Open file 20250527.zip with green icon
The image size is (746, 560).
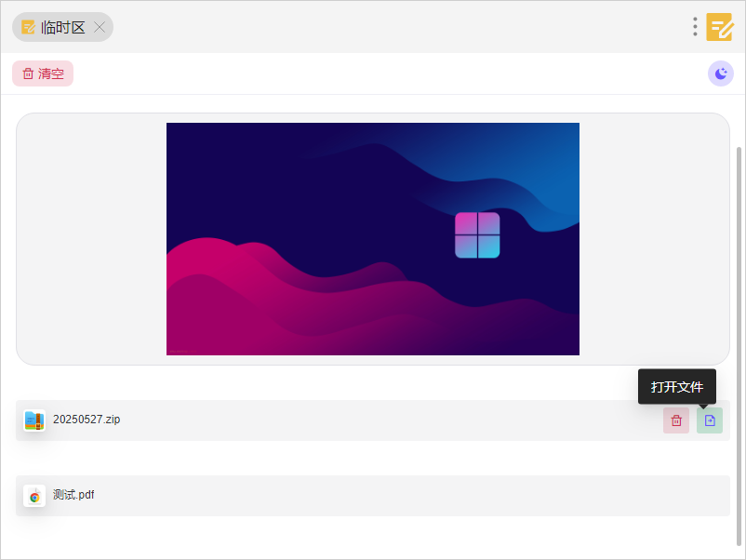710,420
